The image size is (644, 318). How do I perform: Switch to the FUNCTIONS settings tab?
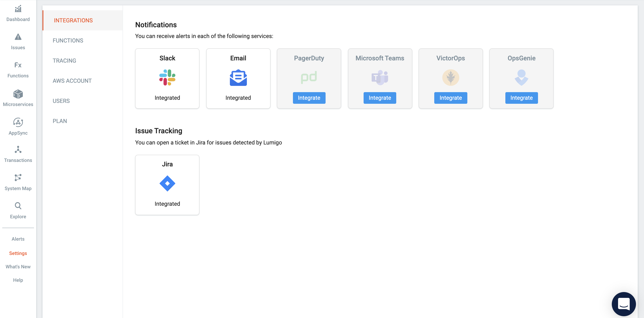tap(83, 40)
